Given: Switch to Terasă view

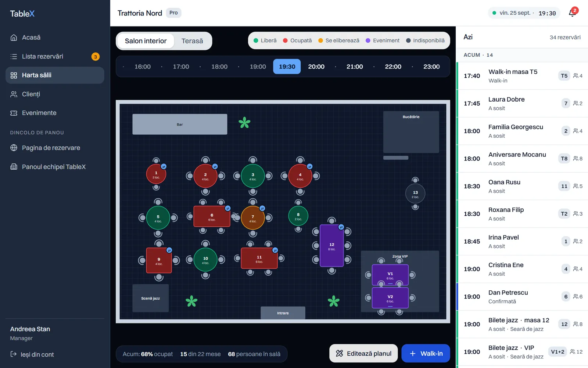Looking at the screenshot, I should pos(192,41).
